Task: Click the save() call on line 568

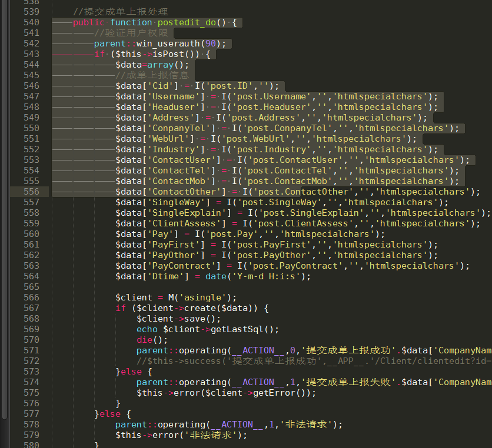Action: pyautogui.click(x=200, y=319)
